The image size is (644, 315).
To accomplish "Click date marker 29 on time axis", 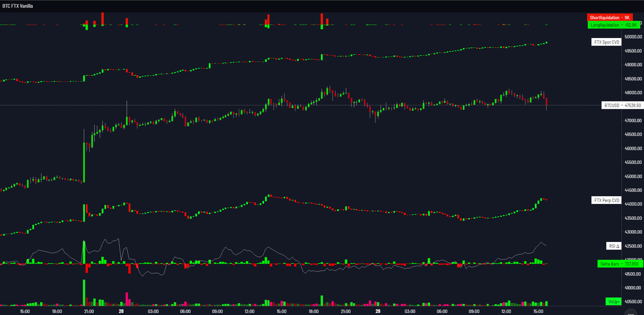I will coord(378,311).
